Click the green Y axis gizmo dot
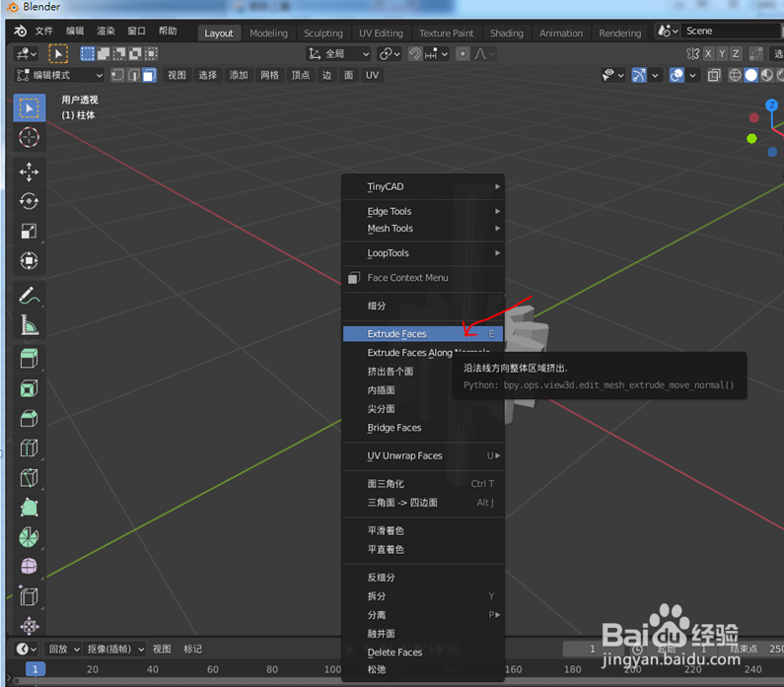This screenshot has height=687, width=784. [x=751, y=138]
